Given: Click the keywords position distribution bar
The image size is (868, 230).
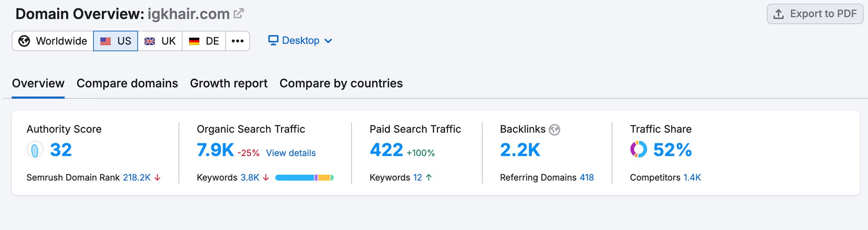Looking at the screenshot, I should tap(304, 178).
